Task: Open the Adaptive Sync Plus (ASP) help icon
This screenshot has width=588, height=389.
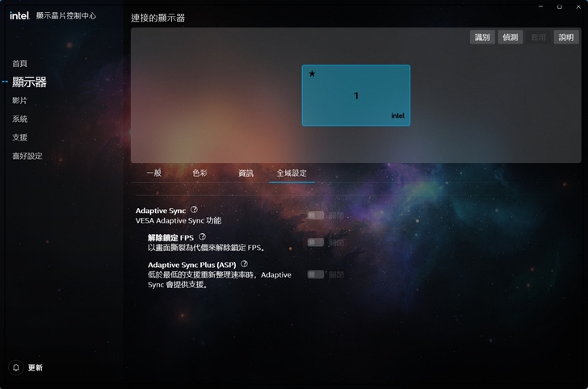Action: pyautogui.click(x=244, y=264)
